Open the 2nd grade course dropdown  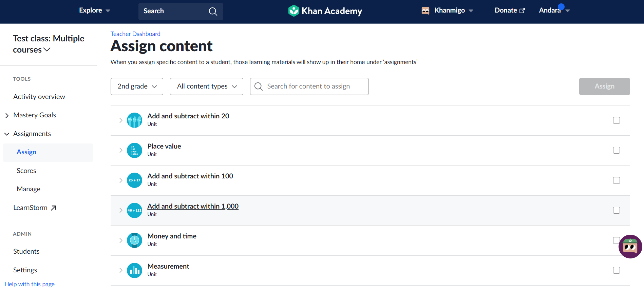pos(137,86)
